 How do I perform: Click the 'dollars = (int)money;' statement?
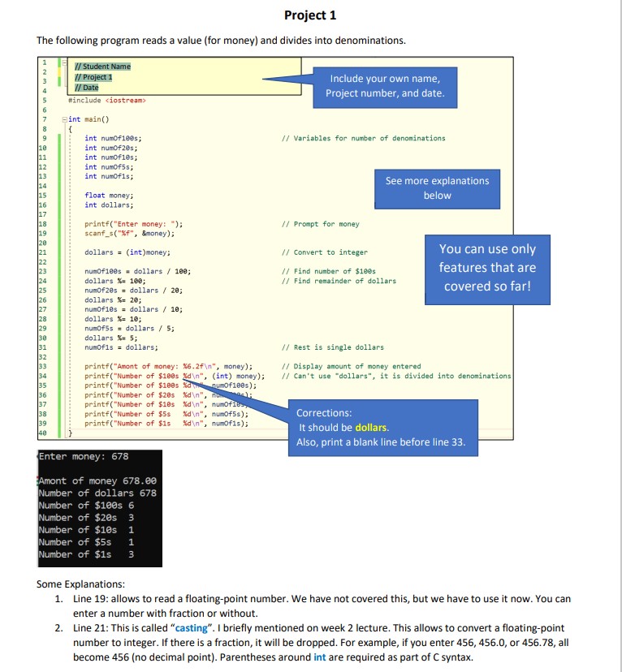(x=127, y=252)
